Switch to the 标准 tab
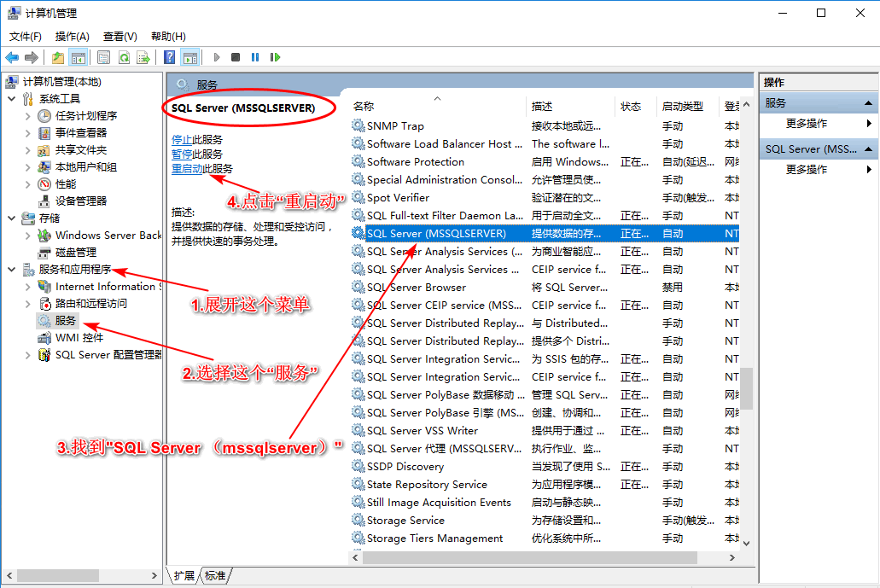This screenshot has height=588, width=880. point(215,576)
